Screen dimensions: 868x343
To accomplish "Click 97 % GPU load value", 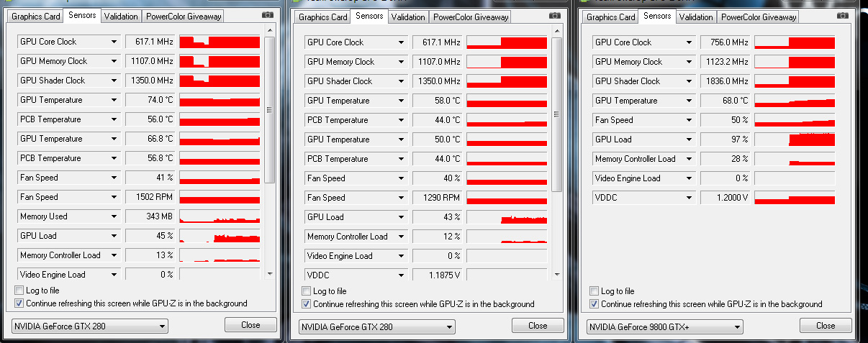I will pos(726,140).
